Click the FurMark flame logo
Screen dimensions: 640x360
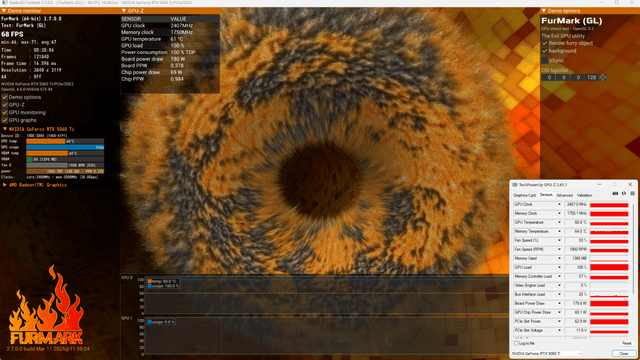pyautogui.click(x=46, y=305)
